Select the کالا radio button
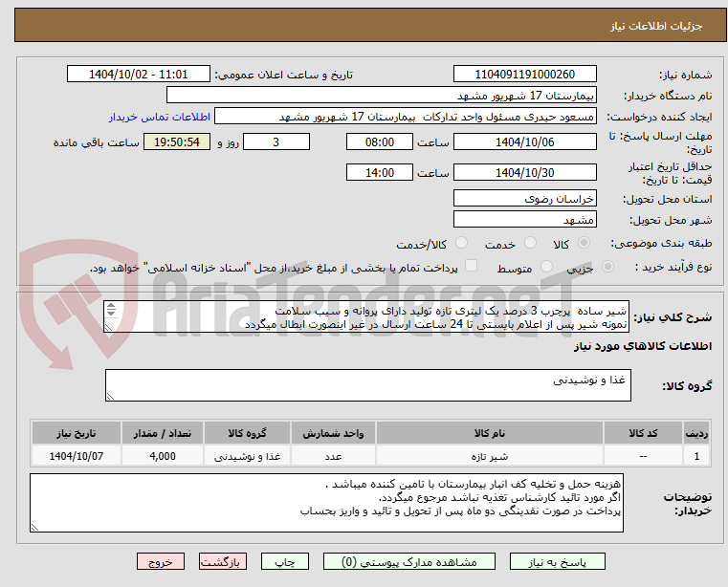This screenshot has width=728, height=587. click(585, 243)
